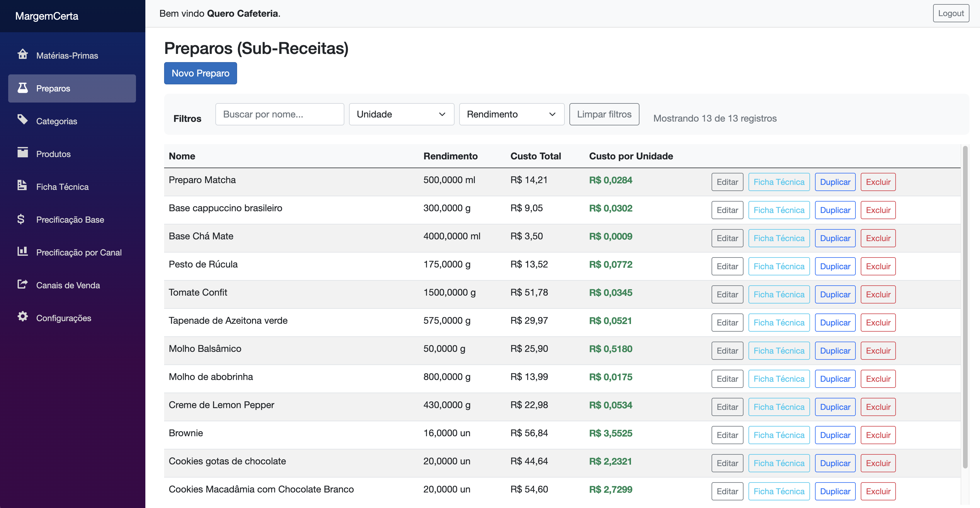980x508 pixels.
Task: Click the Categorias tag icon
Action: pyautogui.click(x=23, y=120)
